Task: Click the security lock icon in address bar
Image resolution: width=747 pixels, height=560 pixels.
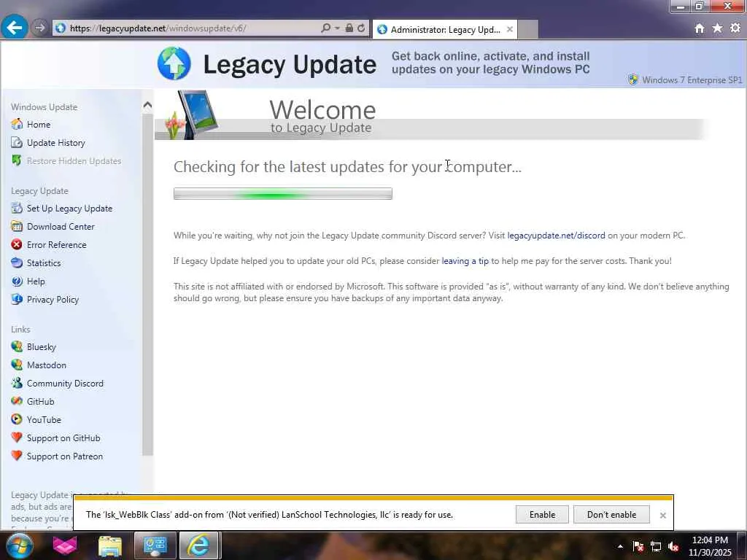Action: [x=349, y=28]
